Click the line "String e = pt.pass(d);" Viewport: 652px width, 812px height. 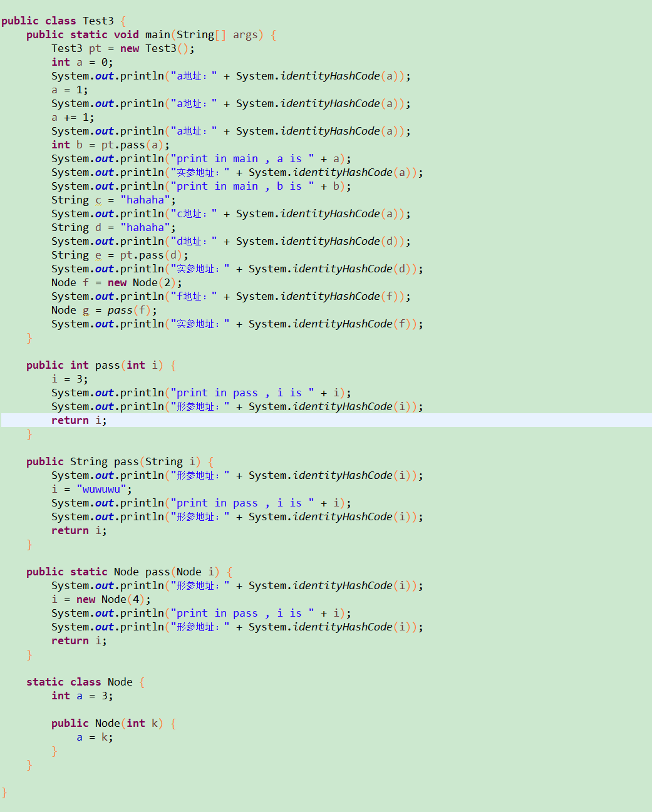click(x=120, y=255)
